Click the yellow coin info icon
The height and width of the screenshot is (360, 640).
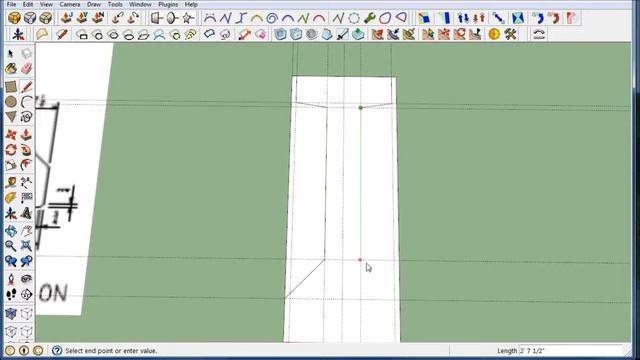[x=494, y=34]
